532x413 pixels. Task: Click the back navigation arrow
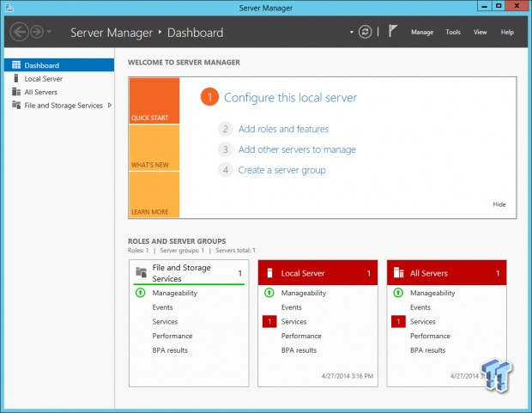point(19,32)
